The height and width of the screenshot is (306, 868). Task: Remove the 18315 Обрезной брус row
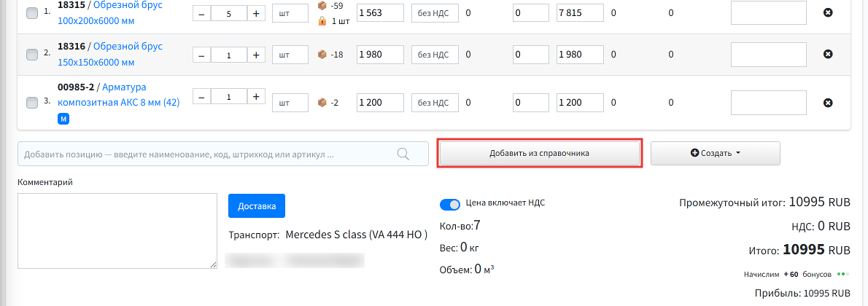[x=828, y=12]
